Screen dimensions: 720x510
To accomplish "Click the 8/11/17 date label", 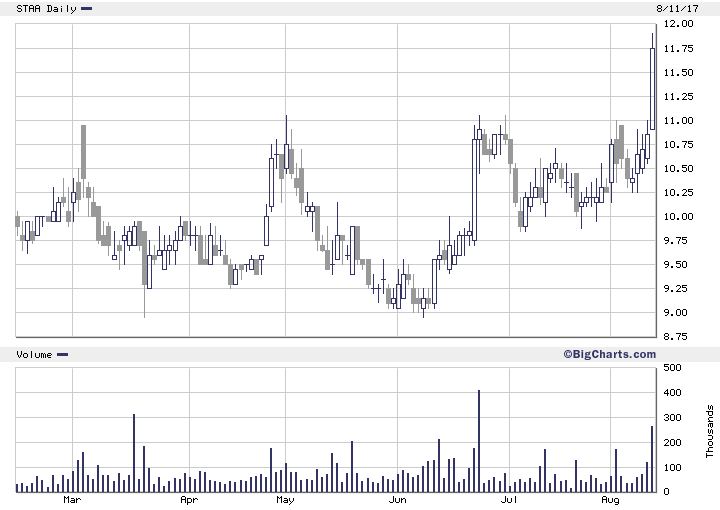I will tap(677, 9).
